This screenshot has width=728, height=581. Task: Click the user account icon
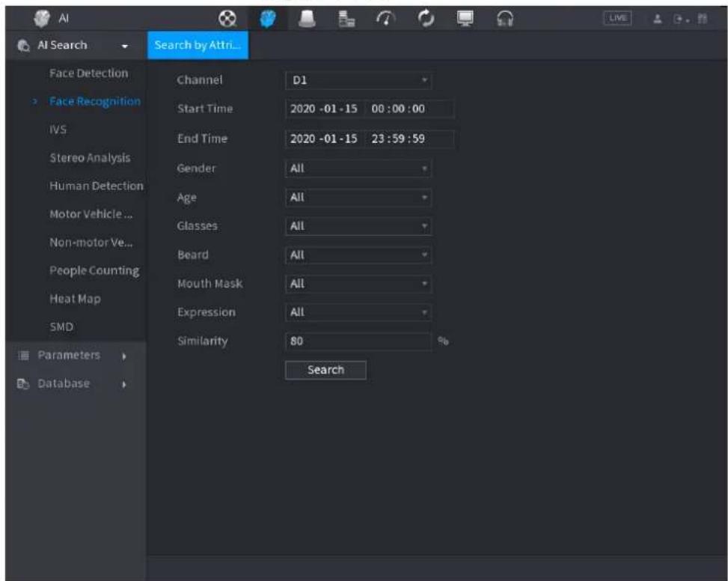(x=658, y=19)
